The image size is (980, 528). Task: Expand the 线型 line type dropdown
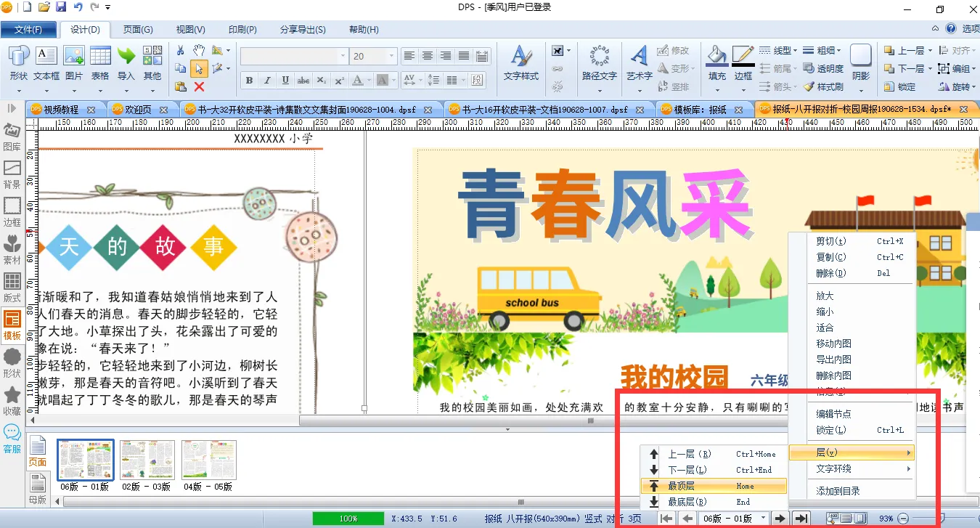(x=778, y=50)
